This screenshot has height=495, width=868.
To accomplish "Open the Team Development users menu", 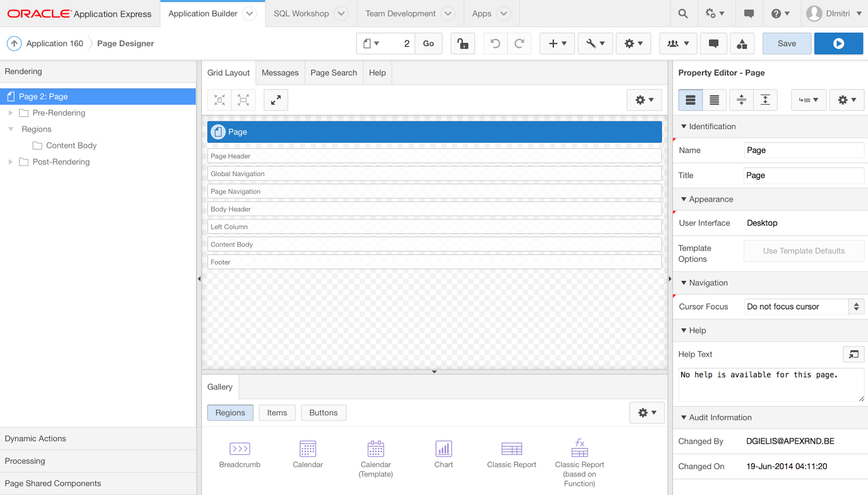I will (x=678, y=43).
